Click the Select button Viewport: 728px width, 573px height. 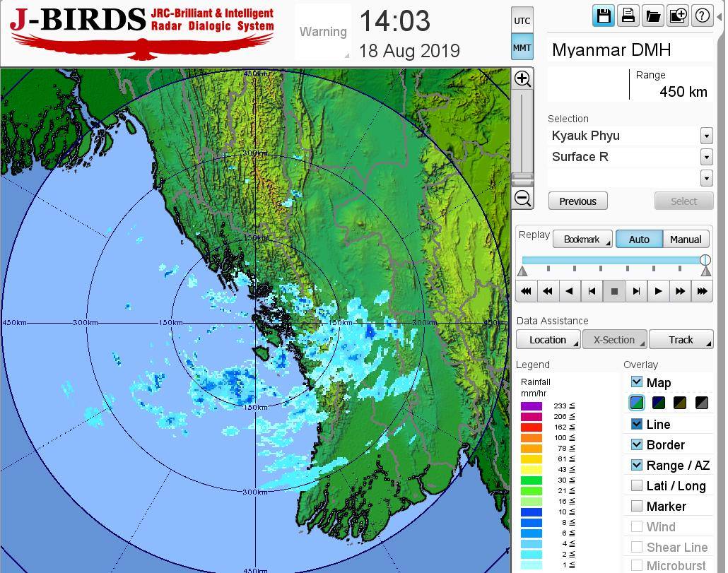(684, 201)
